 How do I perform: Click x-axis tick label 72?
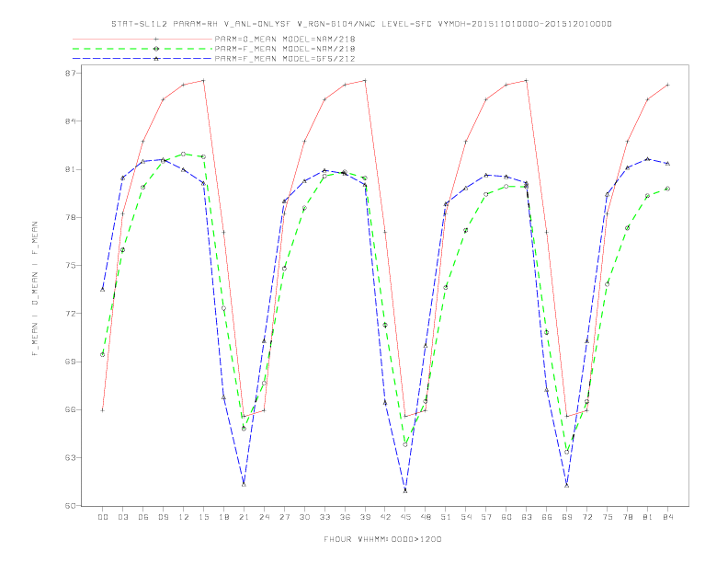point(587,517)
